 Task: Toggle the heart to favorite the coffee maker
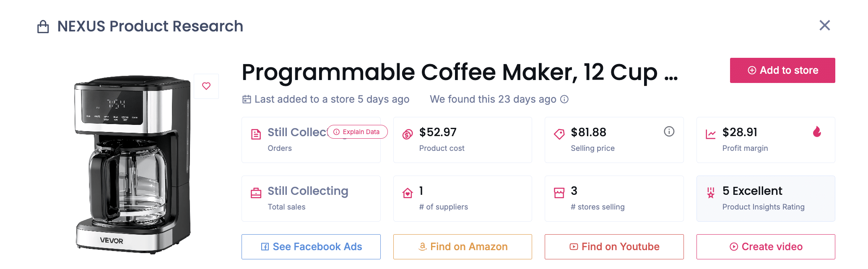click(x=206, y=86)
